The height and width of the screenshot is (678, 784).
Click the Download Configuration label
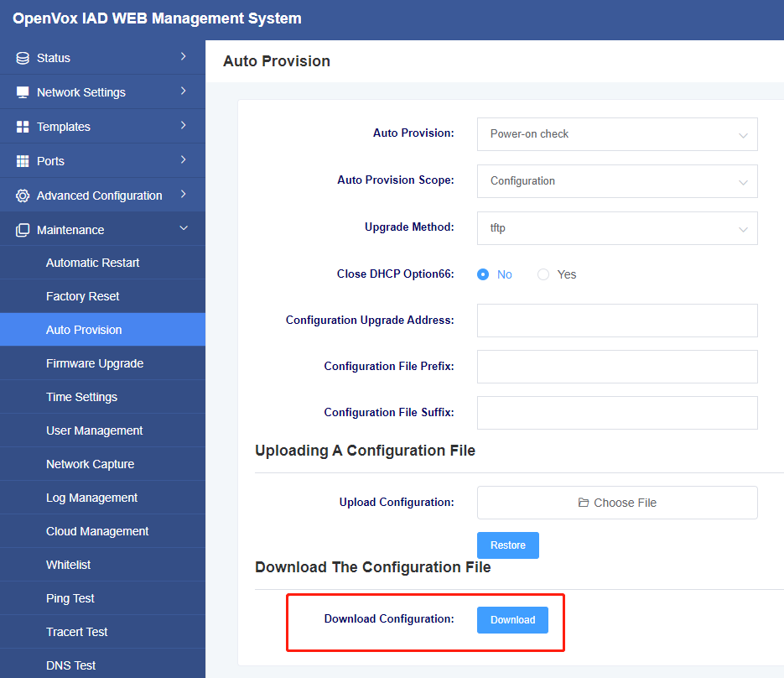389,618
